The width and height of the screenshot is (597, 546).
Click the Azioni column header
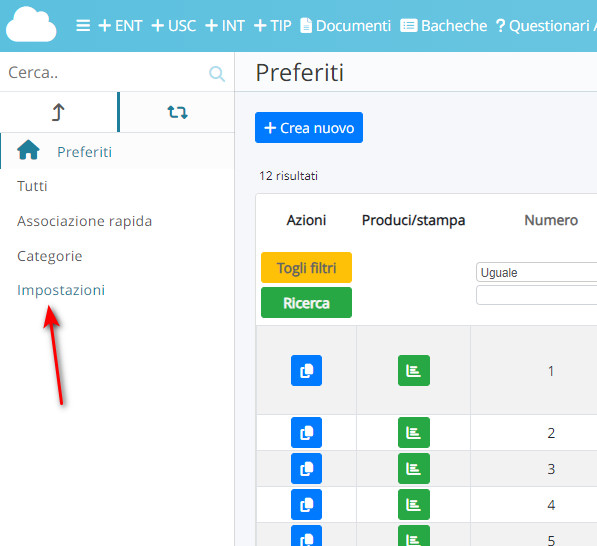point(306,220)
